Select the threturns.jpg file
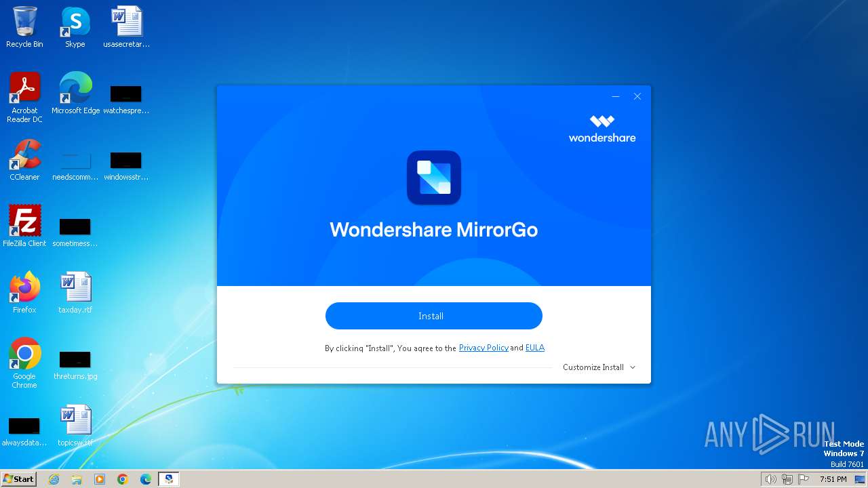Image resolution: width=868 pixels, height=488 pixels. pos(75,365)
